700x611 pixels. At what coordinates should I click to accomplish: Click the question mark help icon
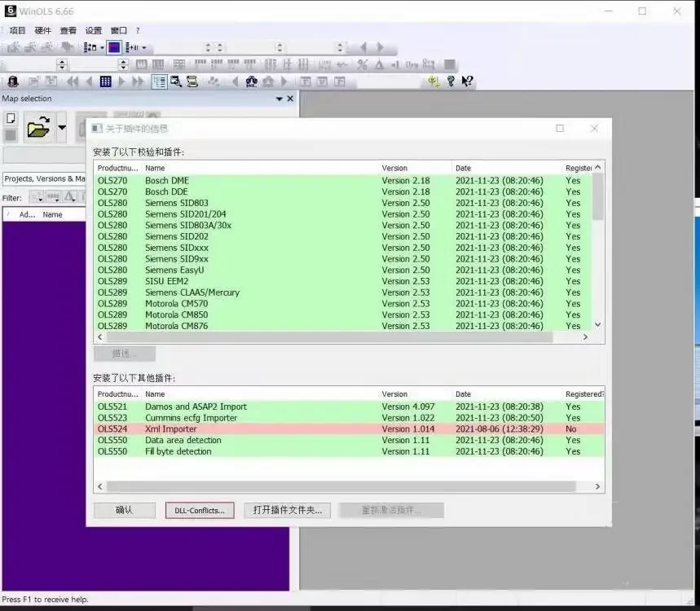pyautogui.click(x=451, y=81)
